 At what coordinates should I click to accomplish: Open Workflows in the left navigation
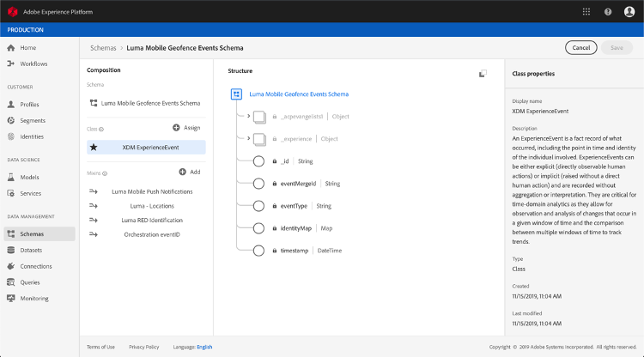[33, 64]
